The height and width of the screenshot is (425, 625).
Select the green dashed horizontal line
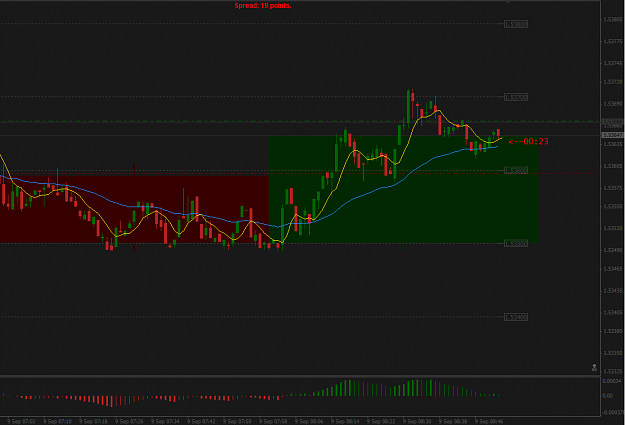[x=299, y=121]
